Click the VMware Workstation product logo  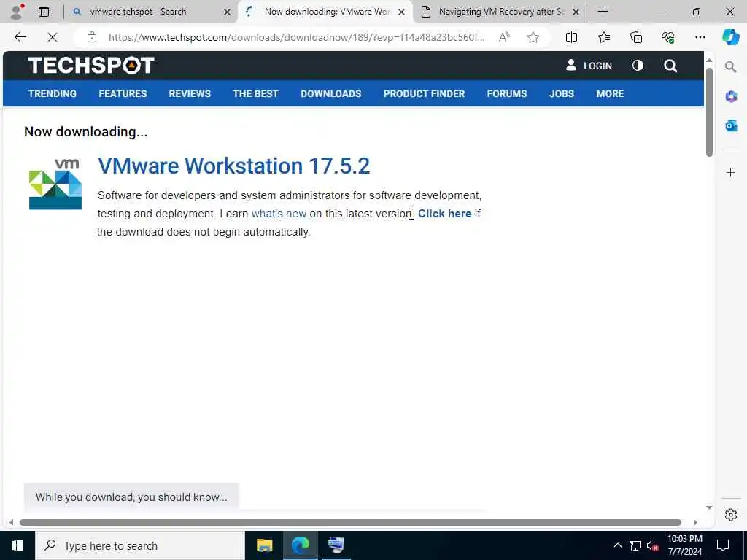55,184
